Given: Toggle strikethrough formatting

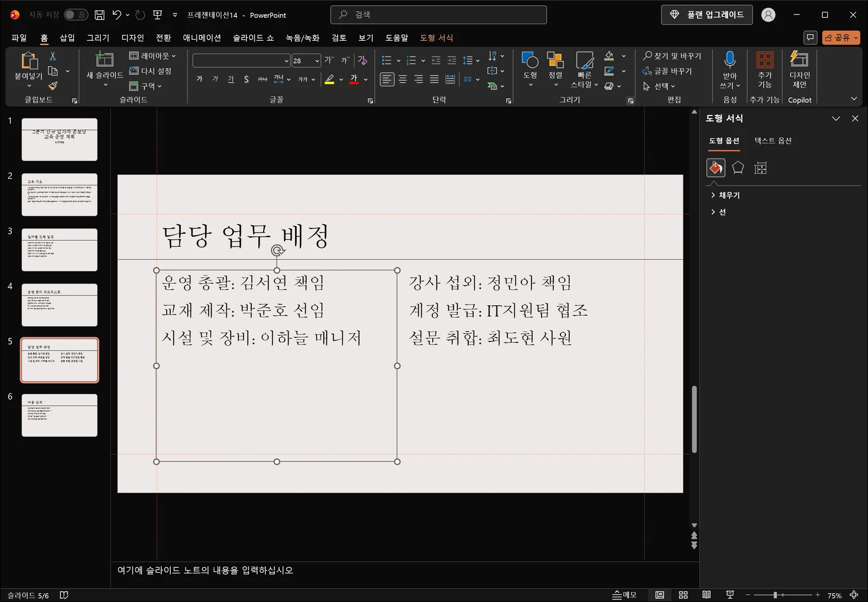Looking at the screenshot, I should click(x=263, y=79).
